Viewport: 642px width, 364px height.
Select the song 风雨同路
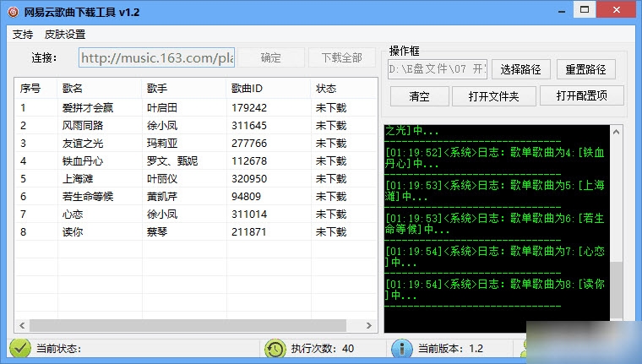(83, 125)
